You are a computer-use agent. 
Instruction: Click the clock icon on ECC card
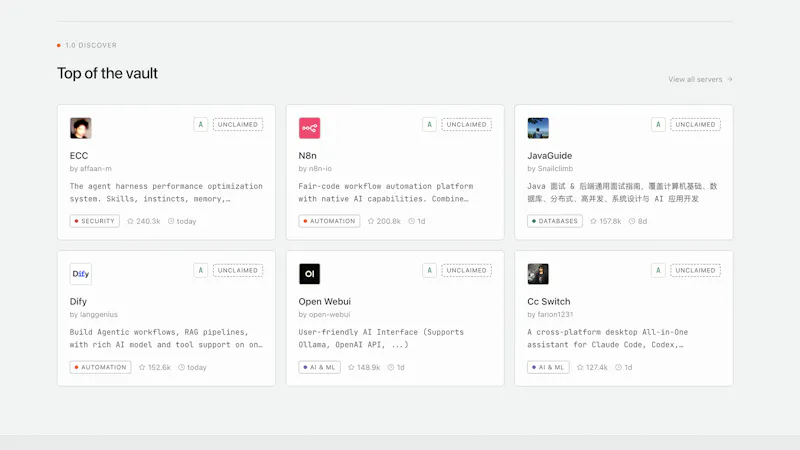click(x=171, y=221)
